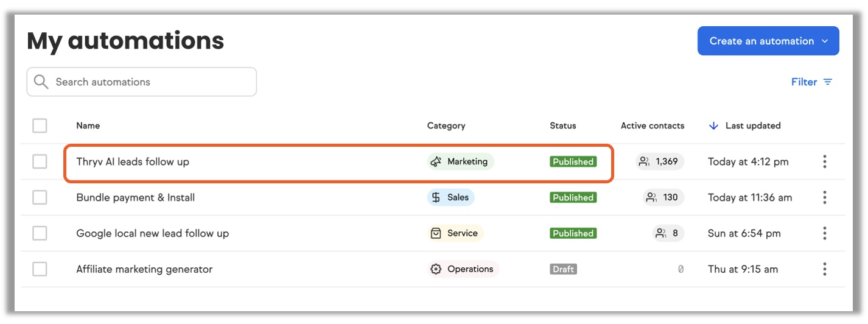This screenshot has height=324, width=868.
Task: Click the contacts icon beside 130
Action: coord(651,197)
